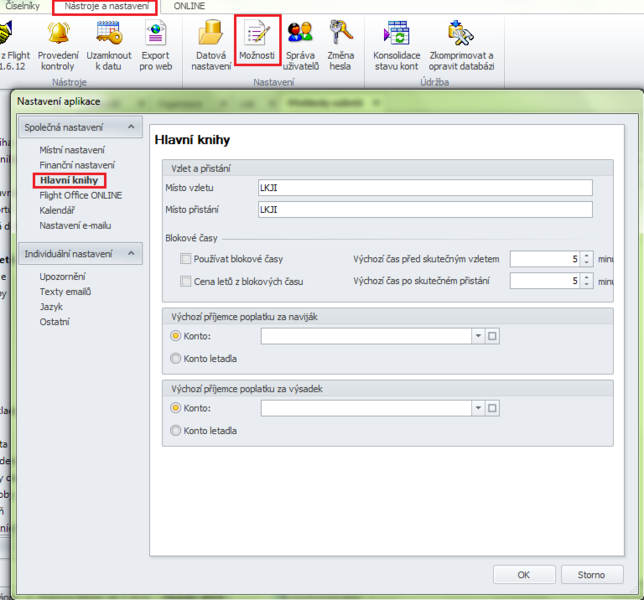Open the navijják Konto dropdown list
This screenshot has width=644, height=600.
pos(478,337)
